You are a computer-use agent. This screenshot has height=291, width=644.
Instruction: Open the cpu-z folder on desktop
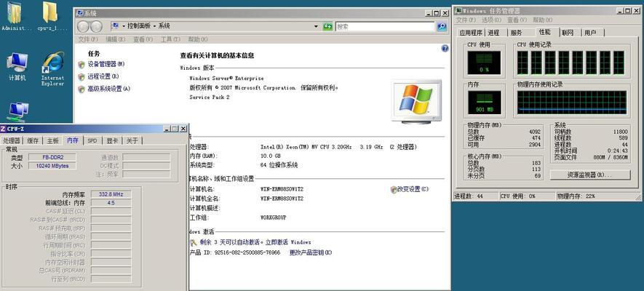point(51,17)
